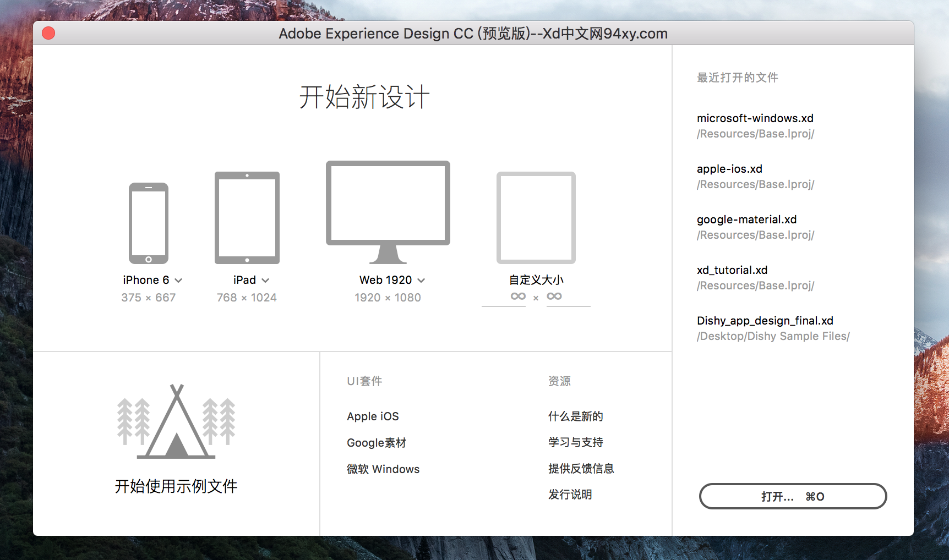Open the Google素材 UI kit
This screenshot has height=560, width=949.
pos(377,442)
